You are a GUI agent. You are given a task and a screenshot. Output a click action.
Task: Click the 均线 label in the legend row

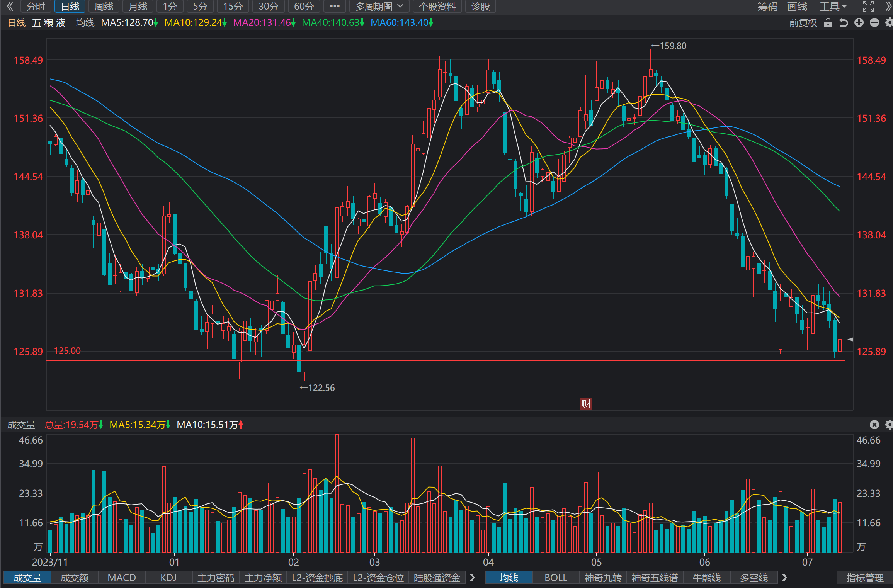85,23
